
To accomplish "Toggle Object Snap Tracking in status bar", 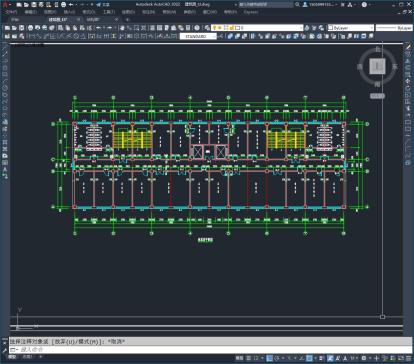I will [302, 357].
